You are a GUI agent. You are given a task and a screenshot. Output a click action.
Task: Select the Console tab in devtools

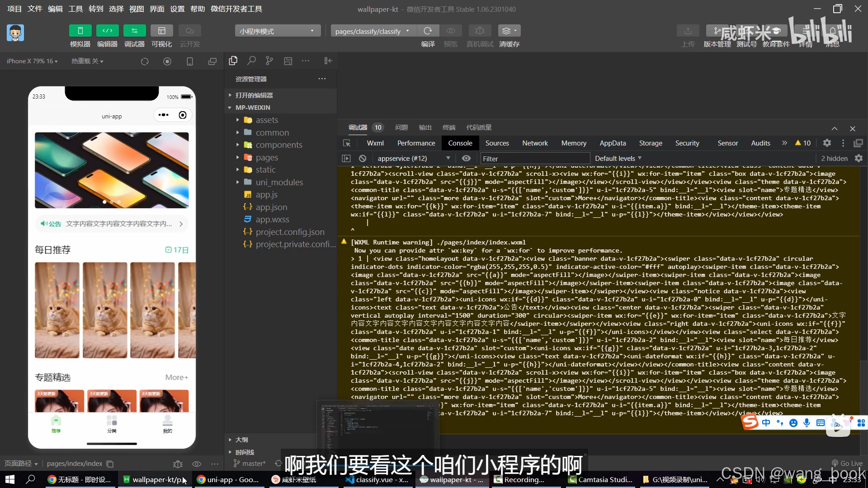tap(460, 142)
